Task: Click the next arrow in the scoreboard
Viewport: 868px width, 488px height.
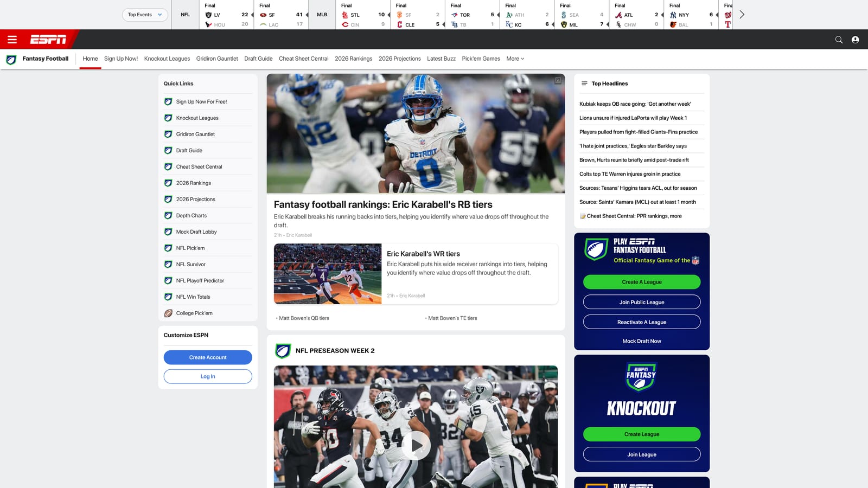Action: tap(742, 15)
